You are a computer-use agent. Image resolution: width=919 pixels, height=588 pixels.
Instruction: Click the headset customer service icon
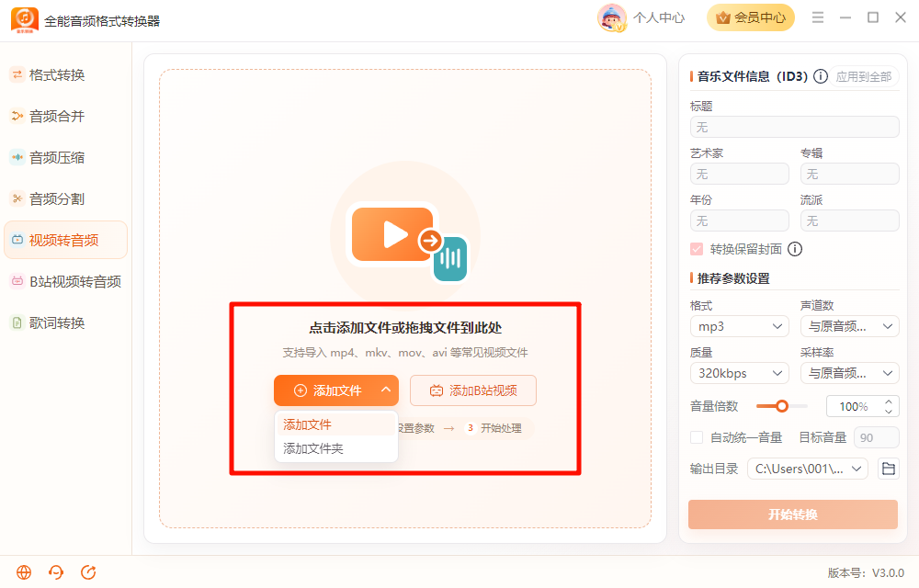(56, 572)
